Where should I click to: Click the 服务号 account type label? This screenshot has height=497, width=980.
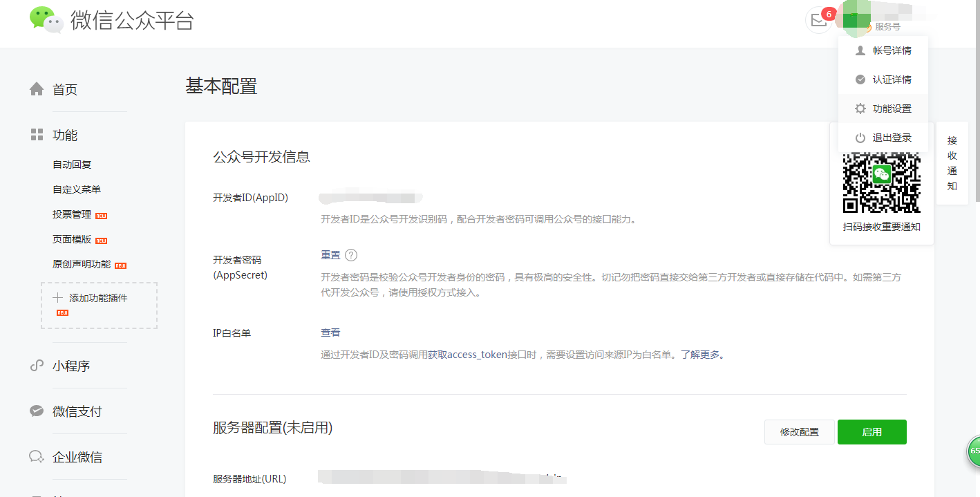[x=887, y=27]
